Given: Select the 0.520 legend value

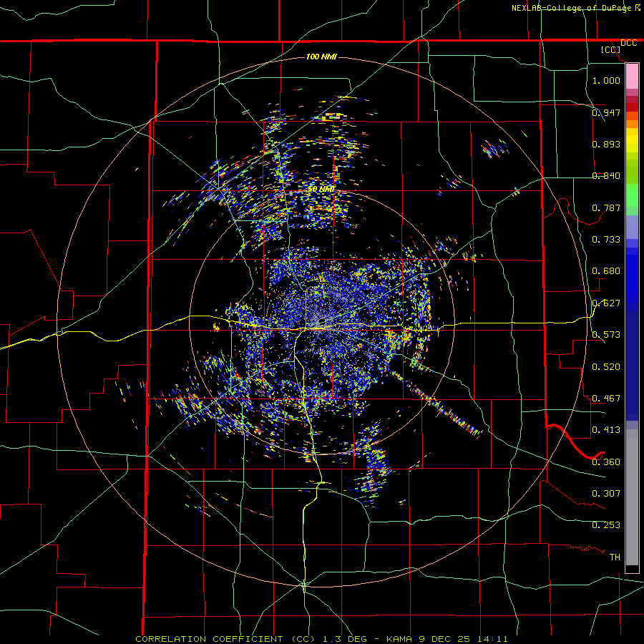Looking at the screenshot, I should 606,367.
